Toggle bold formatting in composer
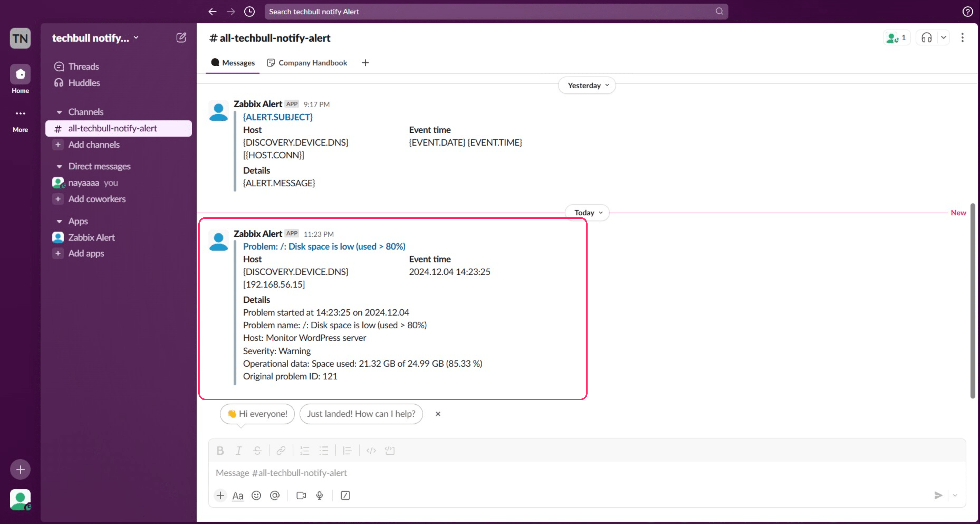 (x=220, y=451)
